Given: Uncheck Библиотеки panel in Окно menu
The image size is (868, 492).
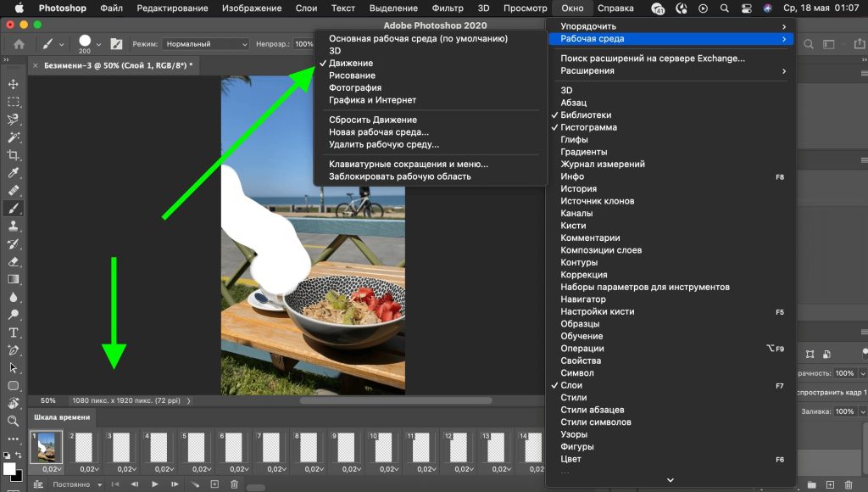Looking at the screenshot, I should (586, 115).
